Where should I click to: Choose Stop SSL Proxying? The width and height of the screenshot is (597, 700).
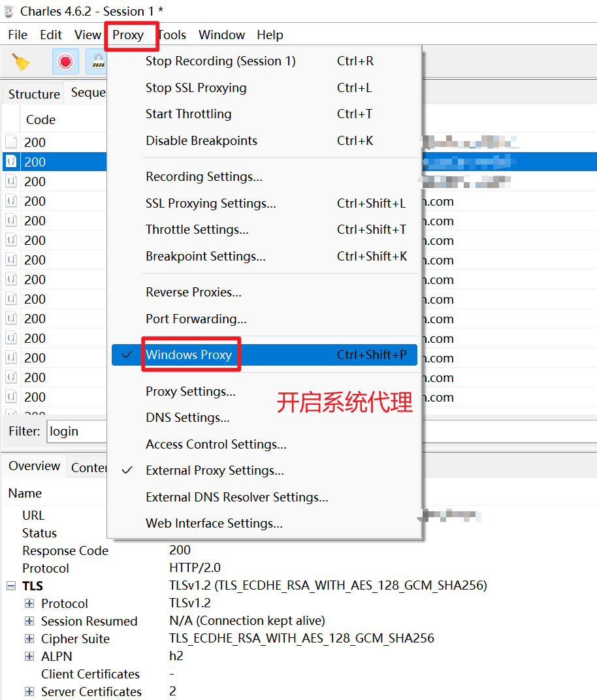[x=265, y=88]
